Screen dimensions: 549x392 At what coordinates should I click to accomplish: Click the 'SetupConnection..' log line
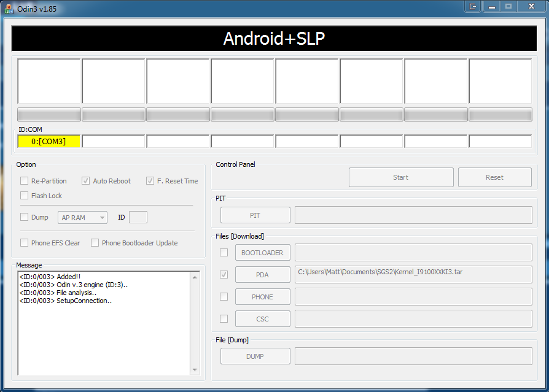tap(66, 301)
